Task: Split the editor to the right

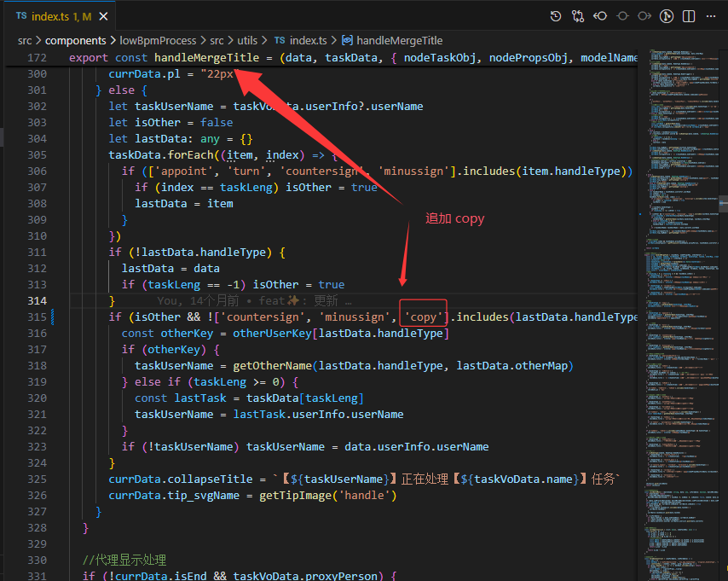Action: coord(689,16)
